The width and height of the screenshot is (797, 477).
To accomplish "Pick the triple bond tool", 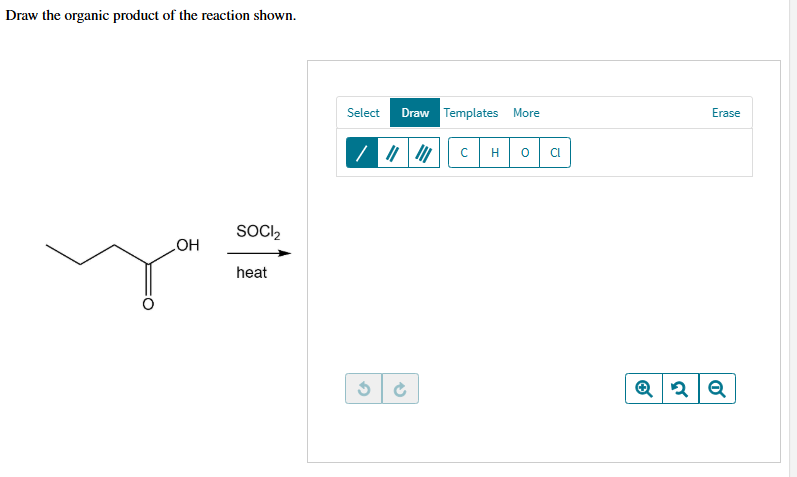I will 423,153.
